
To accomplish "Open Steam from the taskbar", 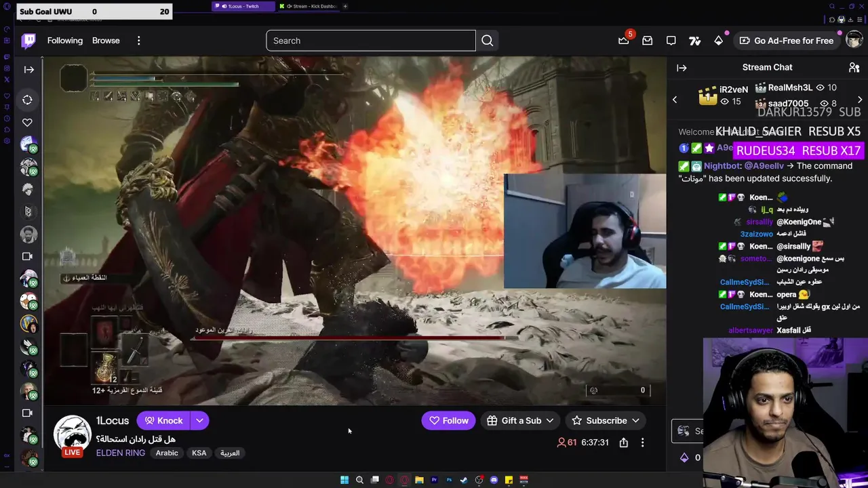I will tap(464, 480).
